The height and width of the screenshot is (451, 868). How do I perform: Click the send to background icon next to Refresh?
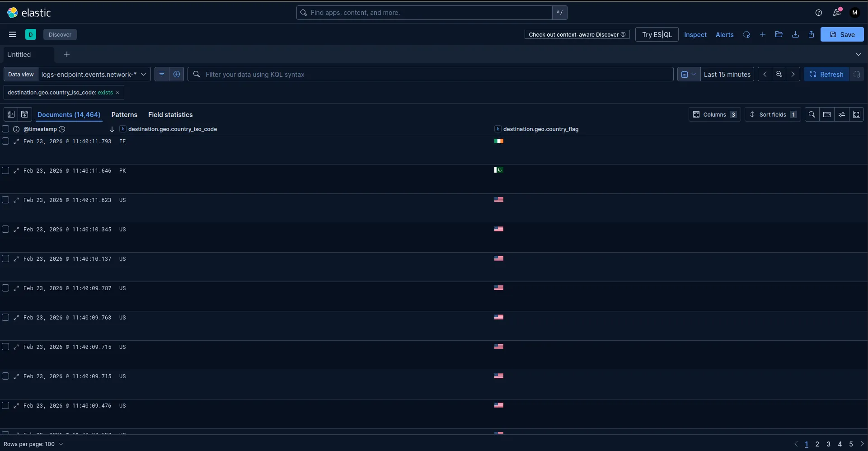(857, 74)
